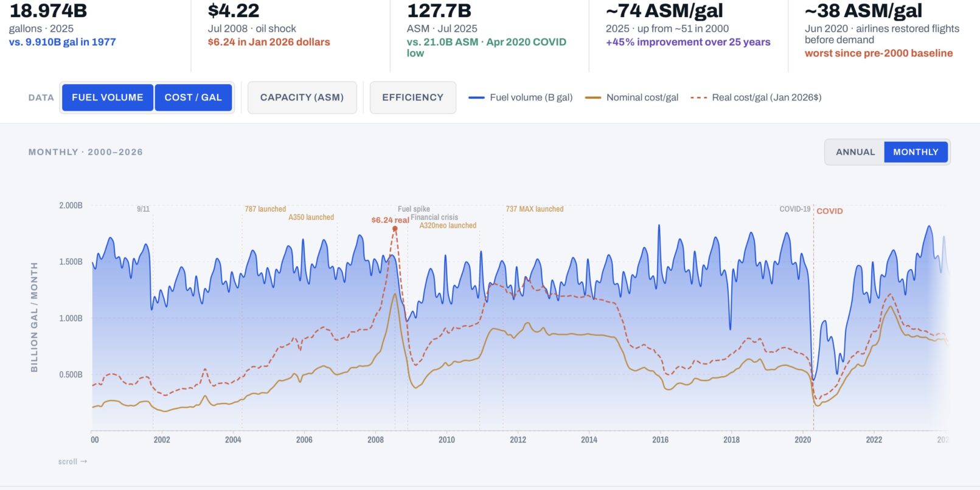The height and width of the screenshot is (490, 980).
Task: Enable the Capacity (ASM) data series
Action: [x=302, y=97]
